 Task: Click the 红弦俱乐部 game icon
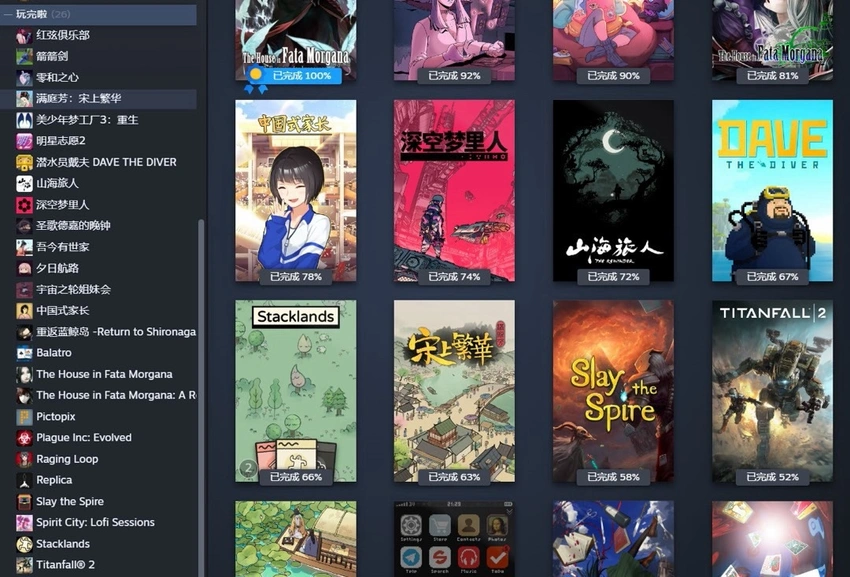(24, 35)
